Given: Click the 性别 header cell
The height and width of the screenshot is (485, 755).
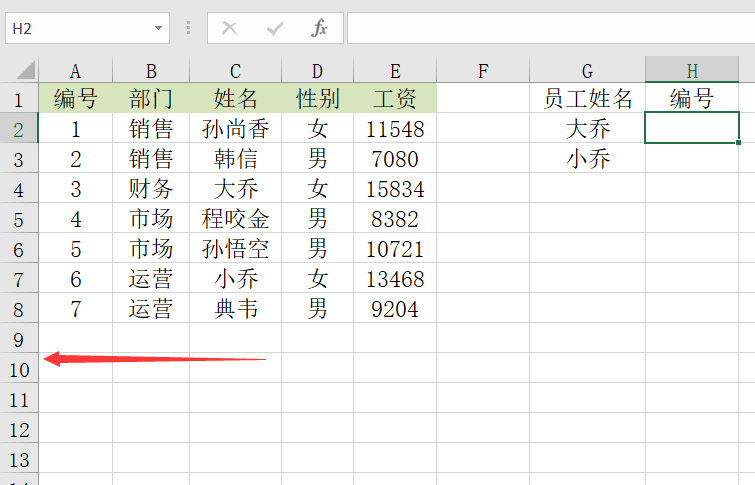Looking at the screenshot, I should [317, 98].
